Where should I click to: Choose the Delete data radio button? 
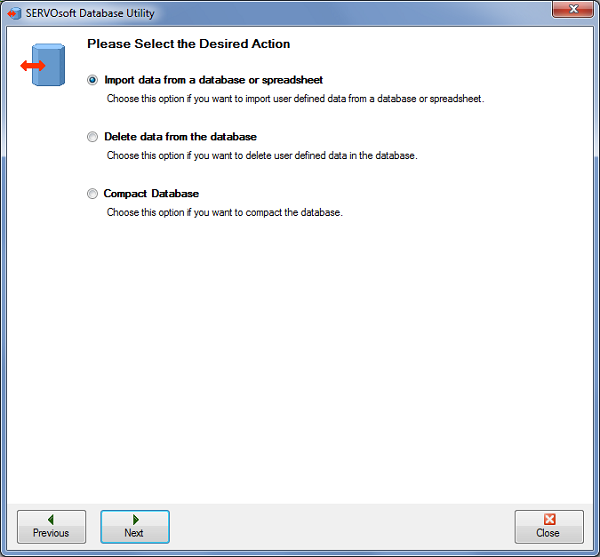click(x=93, y=137)
